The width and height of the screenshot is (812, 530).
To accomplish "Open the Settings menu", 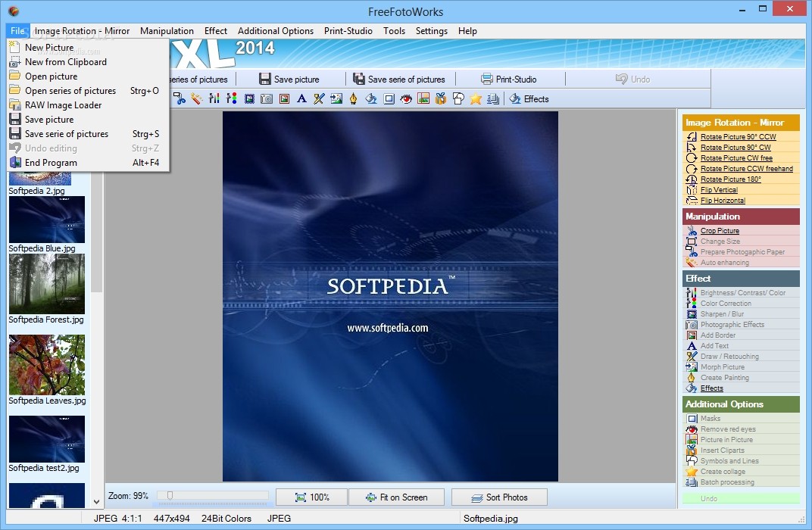I will coord(432,31).
